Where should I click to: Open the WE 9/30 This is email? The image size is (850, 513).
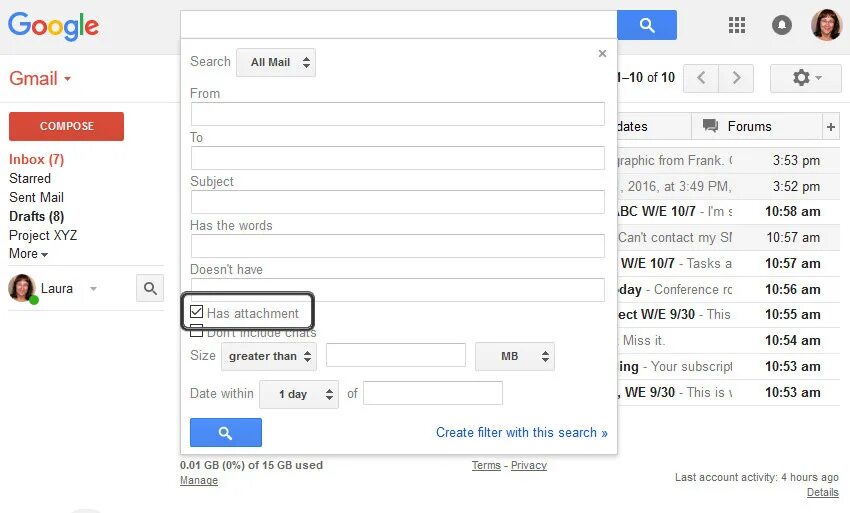pos(728,393)
